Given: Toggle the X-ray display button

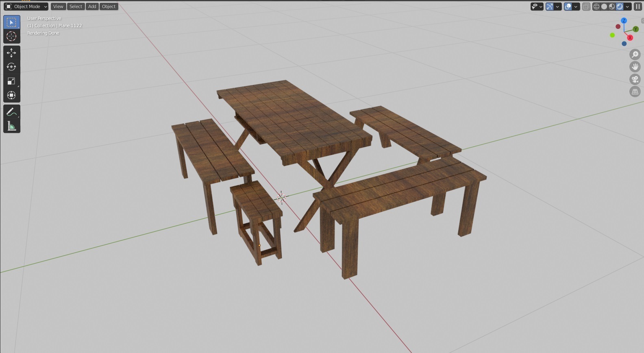Looking at the screenshot, I should pyautogui.click(x=586, y=7).
